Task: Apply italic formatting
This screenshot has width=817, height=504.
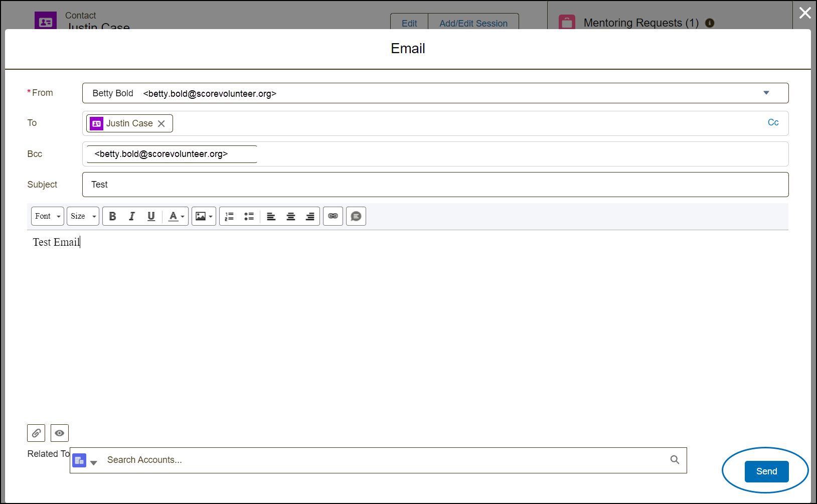Action: [x=132, y=216]
